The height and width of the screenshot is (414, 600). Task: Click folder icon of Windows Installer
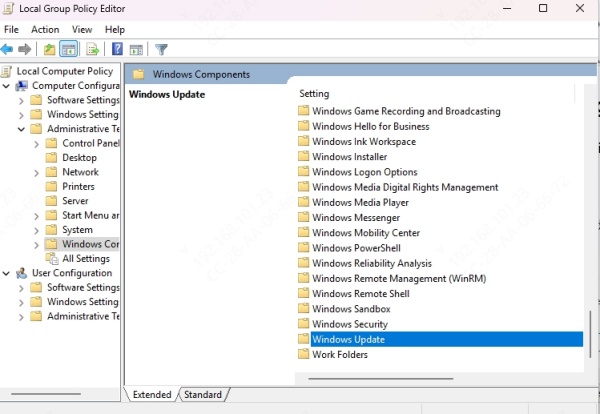point(303,156)
